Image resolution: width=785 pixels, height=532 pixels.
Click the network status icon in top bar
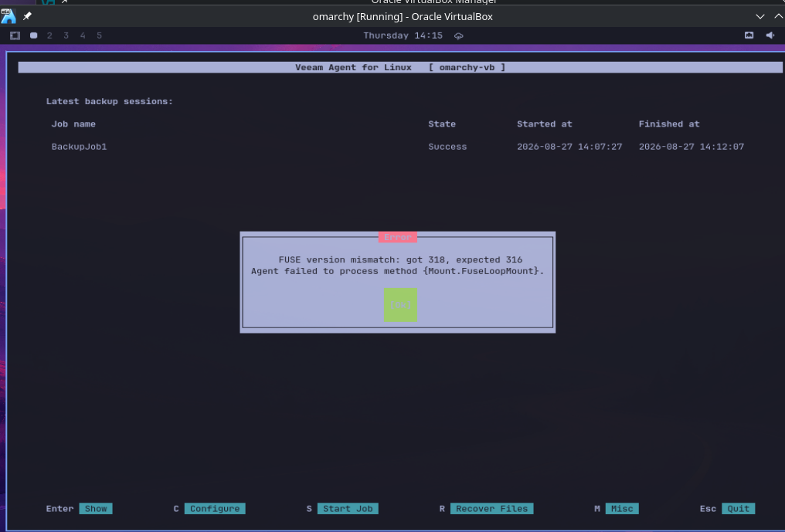coord(749,35)
